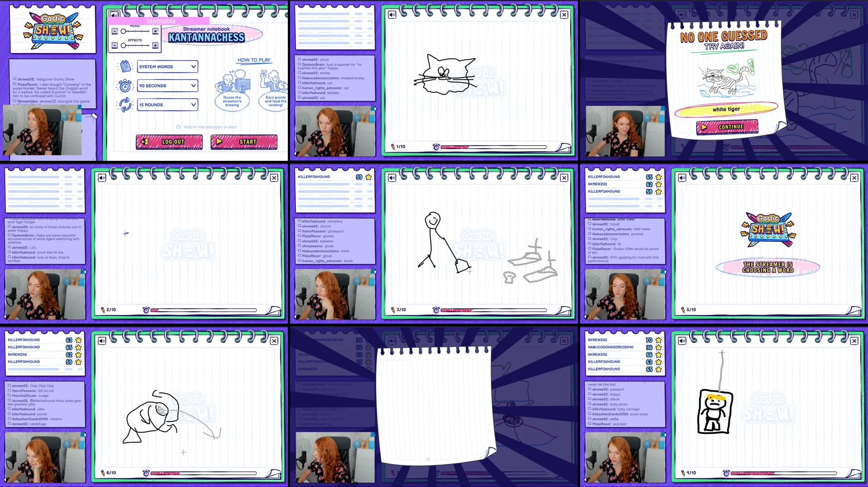Click the Effects volume slider handle
The height and width of the screenshot is (487, 868).
click(123, 45)
